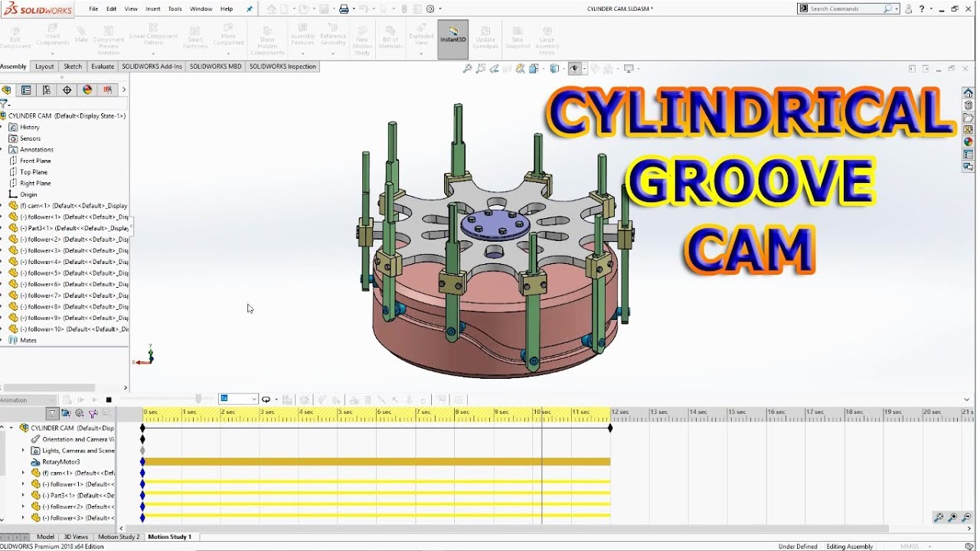Screen dimensions: 980x551
Task: Select Top Plane in the feature tree
Action: click(x=34, y=172)
